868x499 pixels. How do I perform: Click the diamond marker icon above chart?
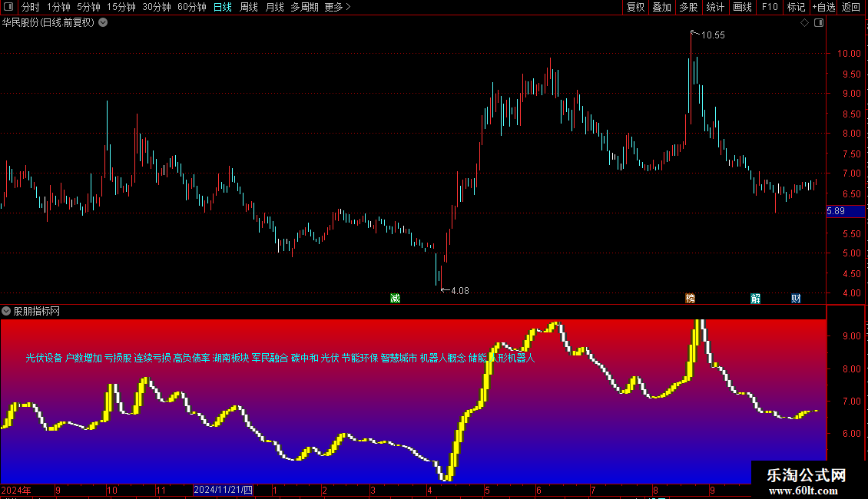coord(804,23)
